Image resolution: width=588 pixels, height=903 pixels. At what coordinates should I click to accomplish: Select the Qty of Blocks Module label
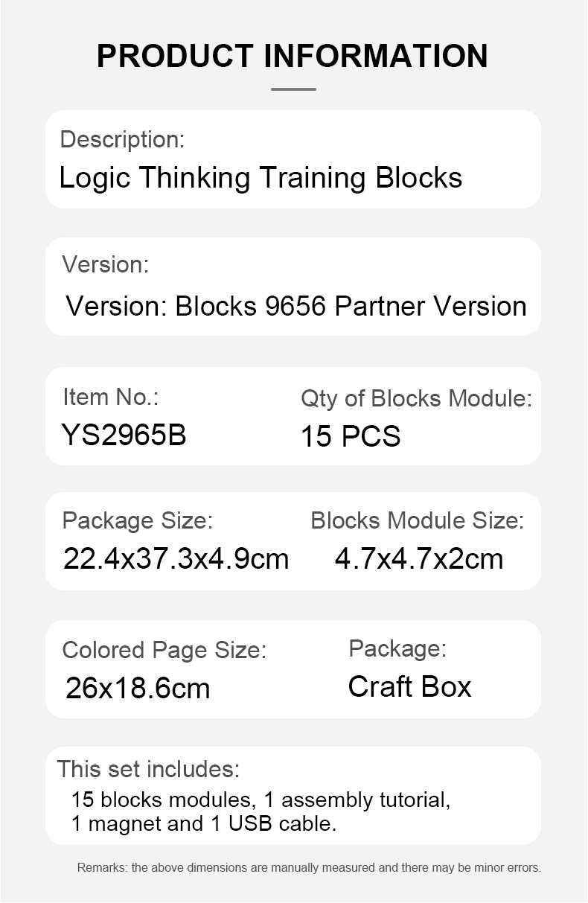[416, 398]
